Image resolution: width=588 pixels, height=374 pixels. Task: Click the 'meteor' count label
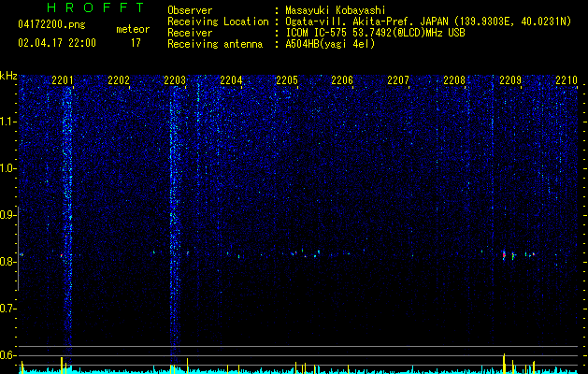pyautogui.click(x=133, y=29)
